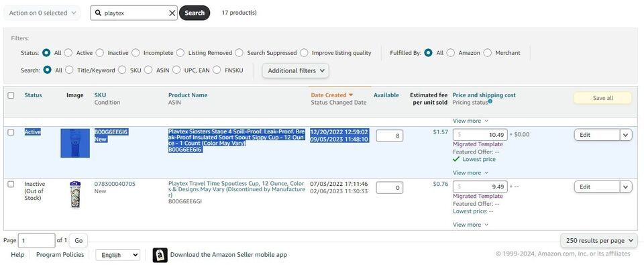Sort by SKU column header

pyautogui.click(x=100, y=95)
